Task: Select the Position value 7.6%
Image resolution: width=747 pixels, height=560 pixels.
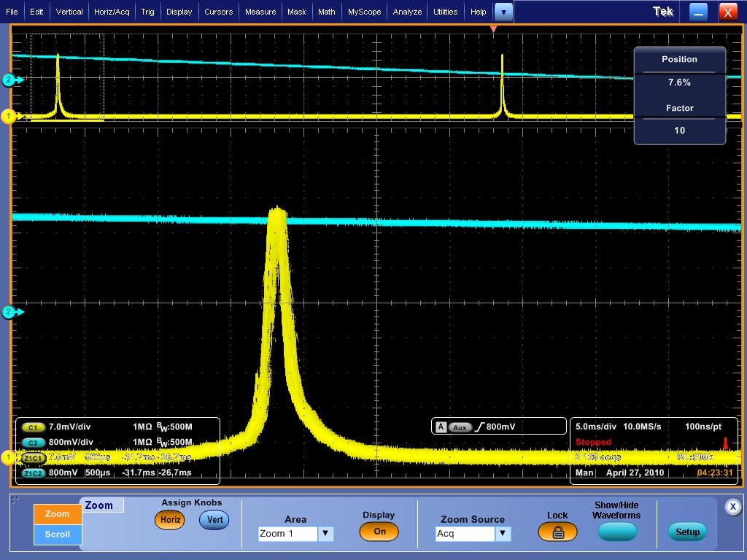Action: [679, 82]
